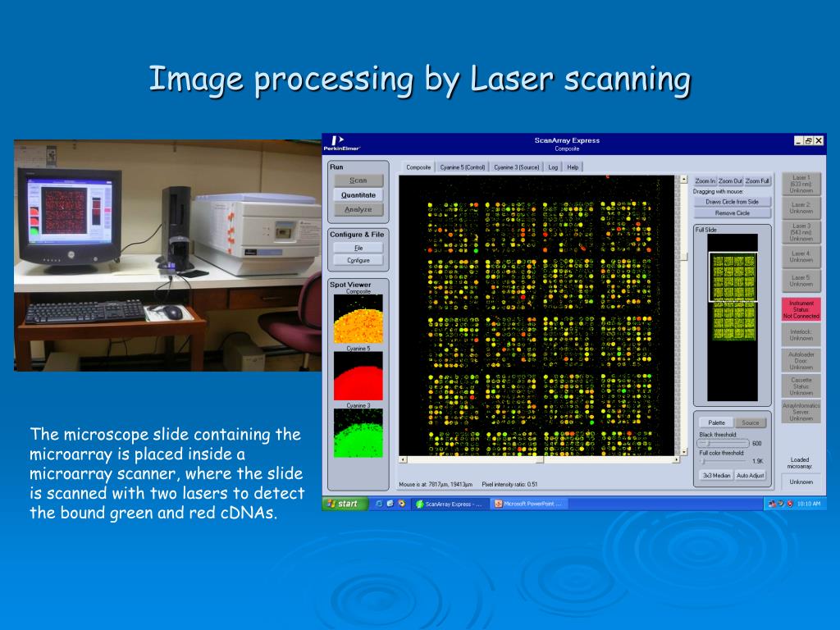The image size is (840, 630).
Task: Click the third quick launch media icon
Action: pos(402,504)
